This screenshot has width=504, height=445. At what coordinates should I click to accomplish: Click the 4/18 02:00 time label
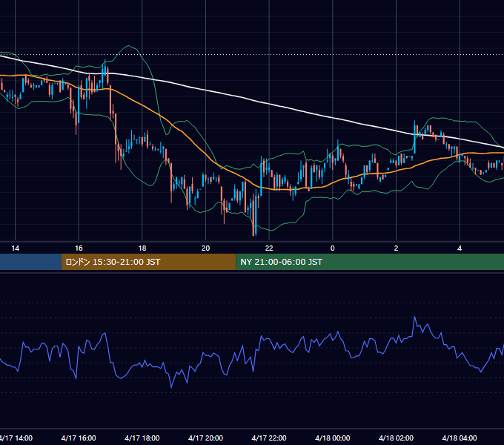point(396,438)
